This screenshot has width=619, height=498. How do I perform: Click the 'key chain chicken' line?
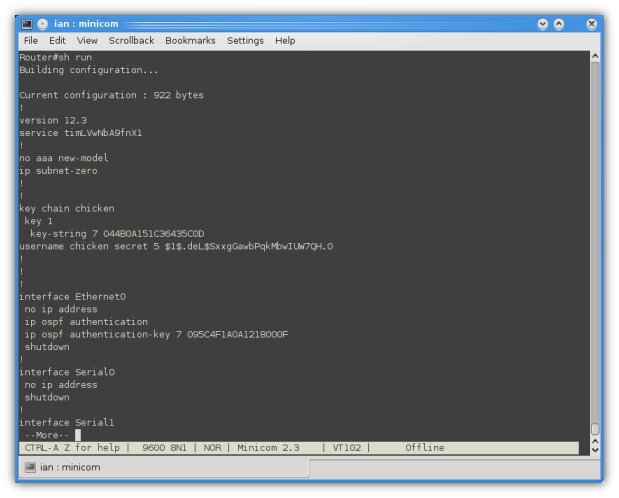pyautogui.click(x=67, y=209)
